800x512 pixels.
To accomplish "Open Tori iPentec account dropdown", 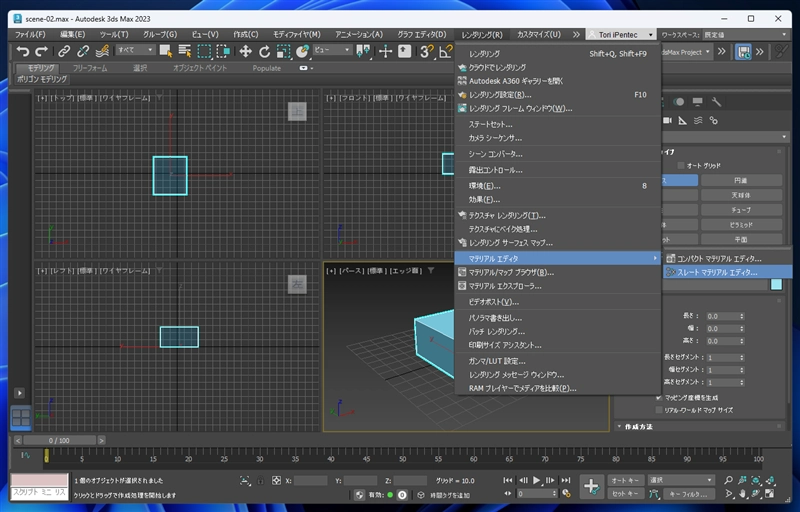I will click(620, 35).
